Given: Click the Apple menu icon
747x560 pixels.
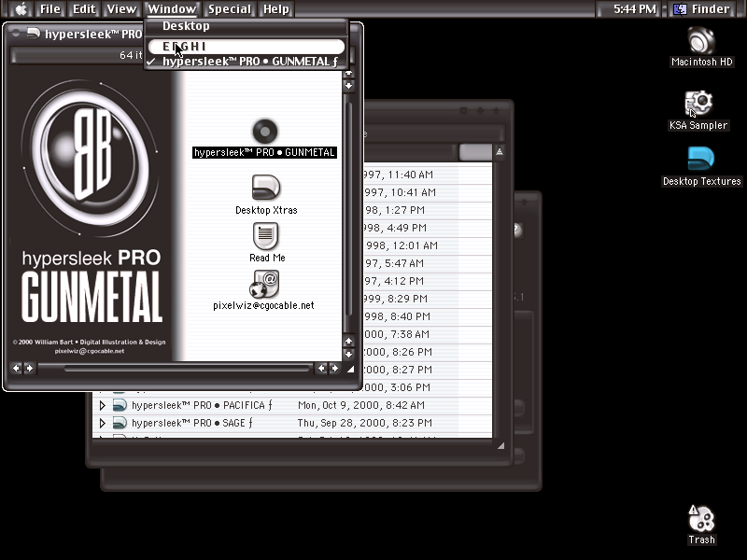Looking at the screenshot, I should (x=21, y=8).
